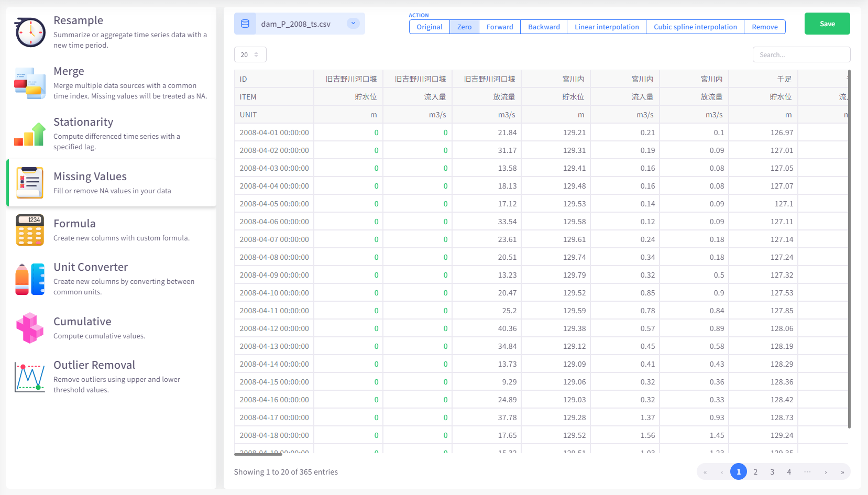Open the dam_P_2008_ts.csv file dropdown
Image resolution: width=868 pixels, height=495 pixels.
(x=353, y=23)
